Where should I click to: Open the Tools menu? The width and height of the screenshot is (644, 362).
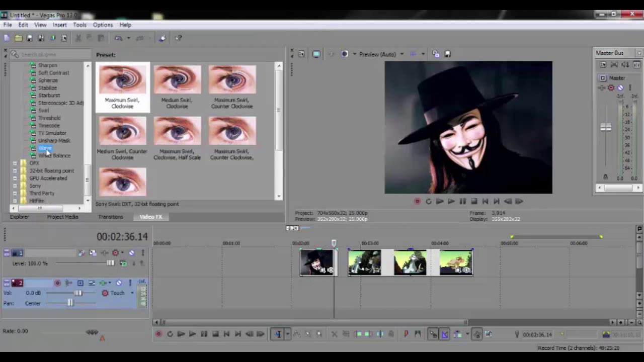79,25
